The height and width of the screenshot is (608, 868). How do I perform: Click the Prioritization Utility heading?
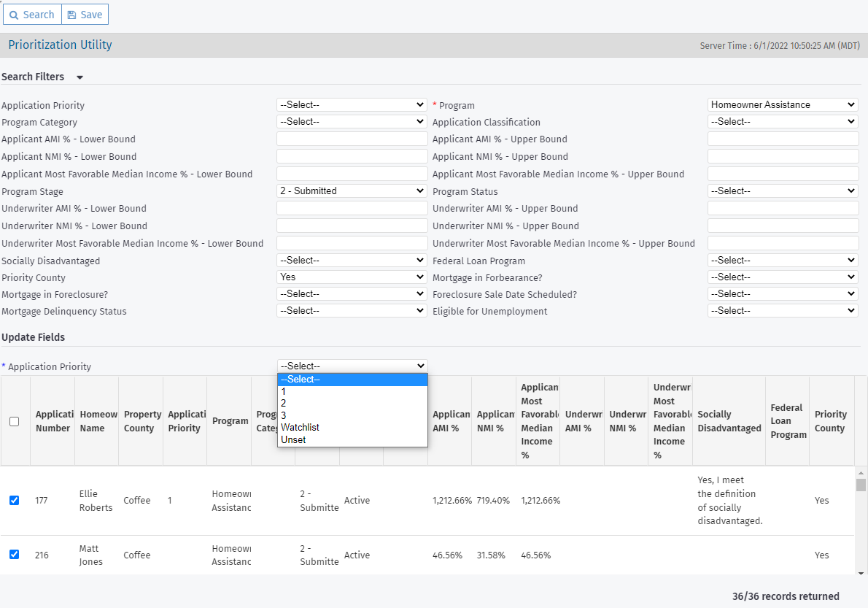pyautogui.click(x=60, y=45)
